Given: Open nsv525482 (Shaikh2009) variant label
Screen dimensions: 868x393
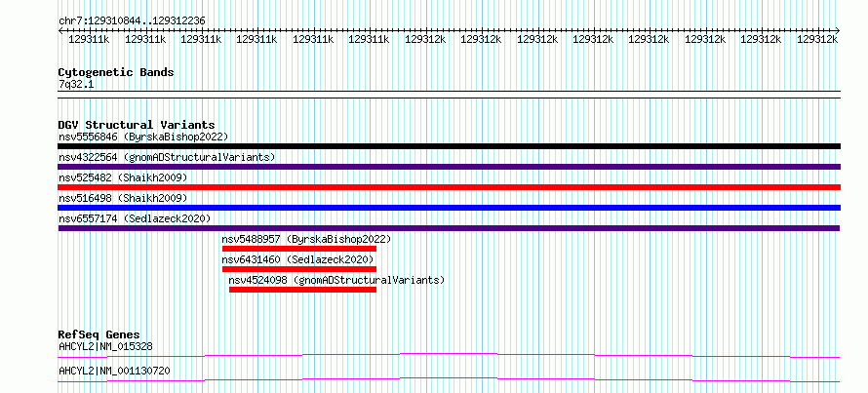Looking at the screenshot, I should [x=123, y=177].
